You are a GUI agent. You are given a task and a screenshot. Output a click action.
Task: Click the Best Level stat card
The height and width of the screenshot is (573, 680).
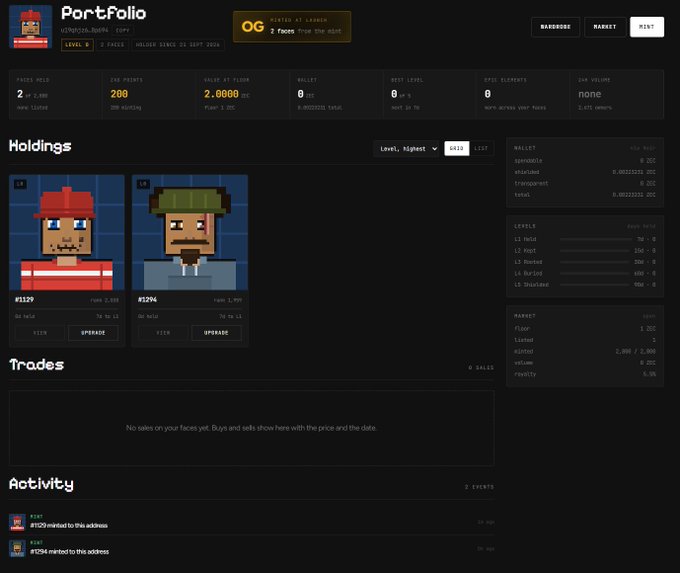430,94
